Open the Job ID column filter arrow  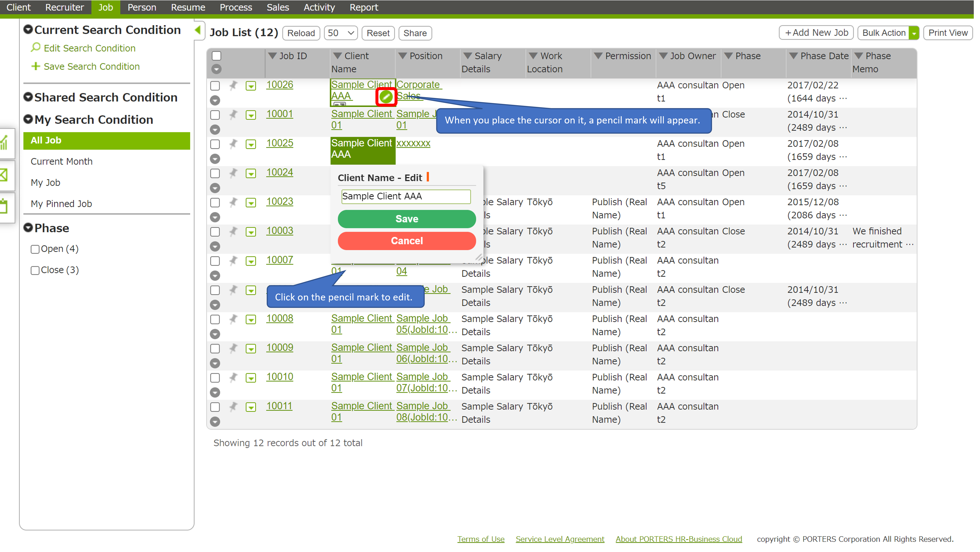[272, 56]
